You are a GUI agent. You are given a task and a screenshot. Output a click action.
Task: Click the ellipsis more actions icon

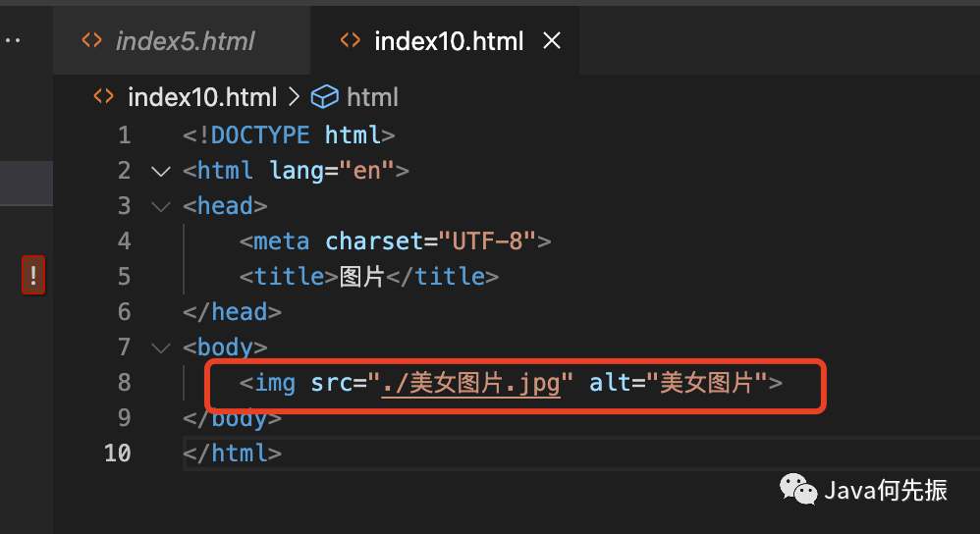point(12,41)
